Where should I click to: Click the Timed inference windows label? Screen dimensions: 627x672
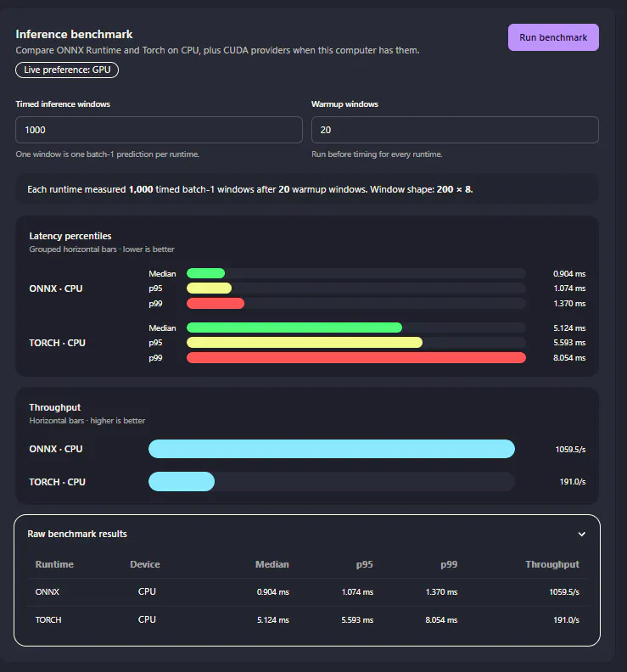(63, 104)
